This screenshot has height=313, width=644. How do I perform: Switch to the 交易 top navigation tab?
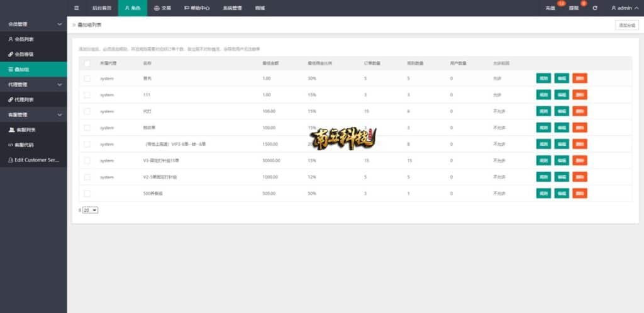pos(162,8)
